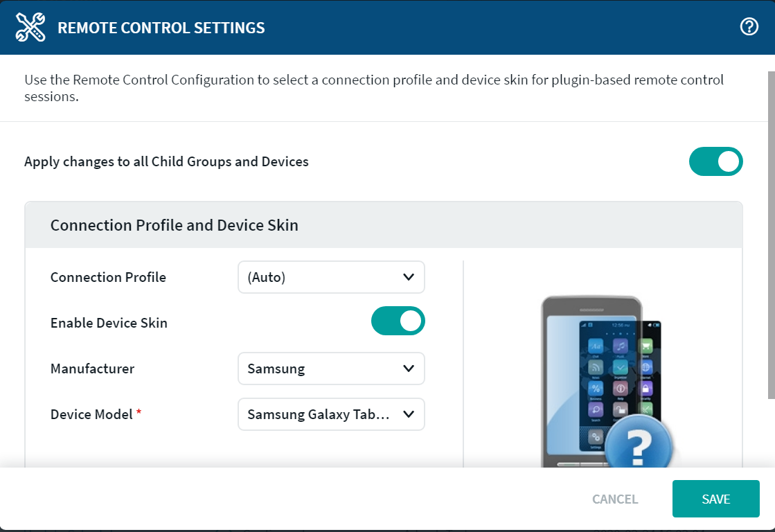Screen dimensions: 775x532
Task: Click the Connection Profile field label
Action: pyautogui.click(x=108, y=277)
